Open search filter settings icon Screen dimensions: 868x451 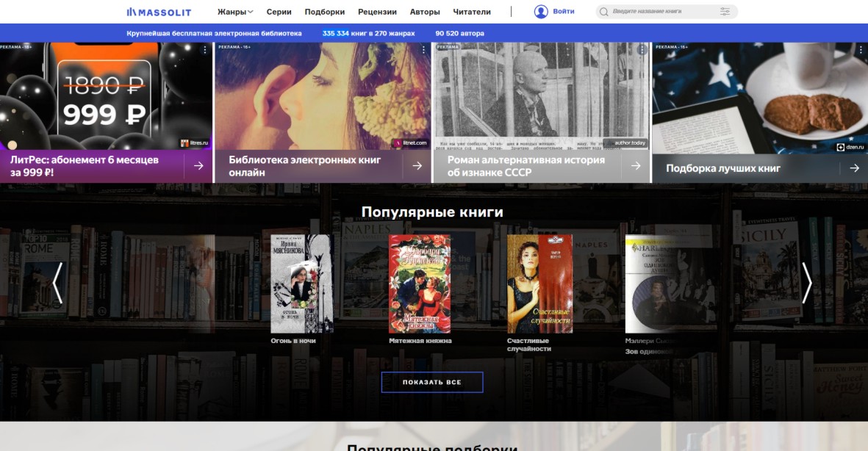pyautogui.click(x=725, y=12)
